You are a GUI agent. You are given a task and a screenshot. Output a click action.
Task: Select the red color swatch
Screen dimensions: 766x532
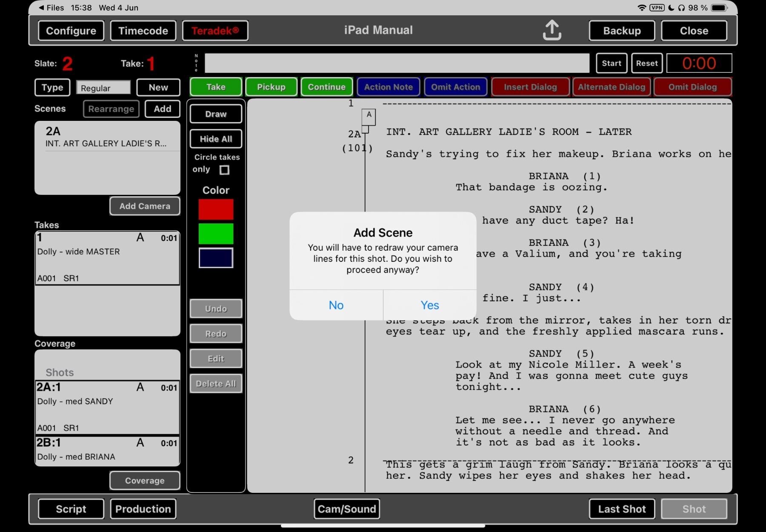click(216, 209)
